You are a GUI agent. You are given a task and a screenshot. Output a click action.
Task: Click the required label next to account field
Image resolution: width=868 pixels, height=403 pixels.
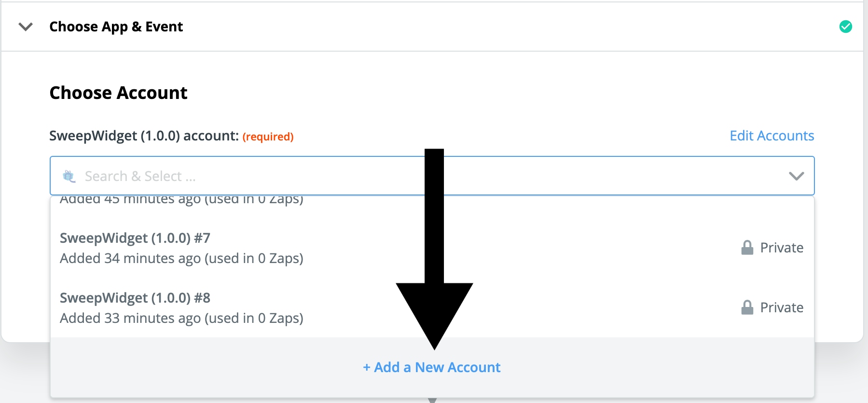(x=269, y=137)
